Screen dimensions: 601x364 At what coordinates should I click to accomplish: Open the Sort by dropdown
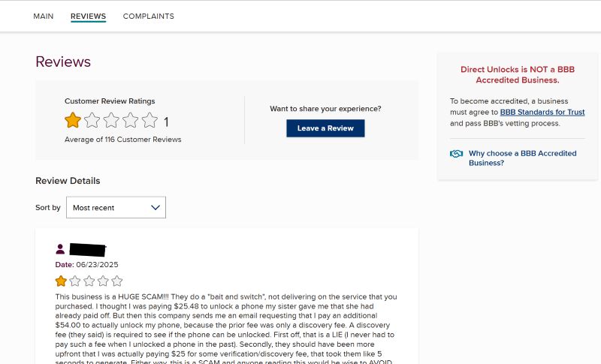pyautogui.click(x=116, y=208)
